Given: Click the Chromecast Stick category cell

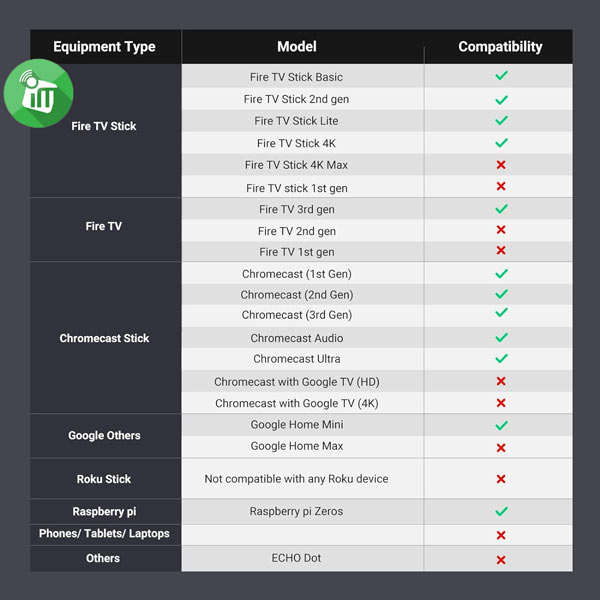Looking at the screenshot, I should 104,338.
